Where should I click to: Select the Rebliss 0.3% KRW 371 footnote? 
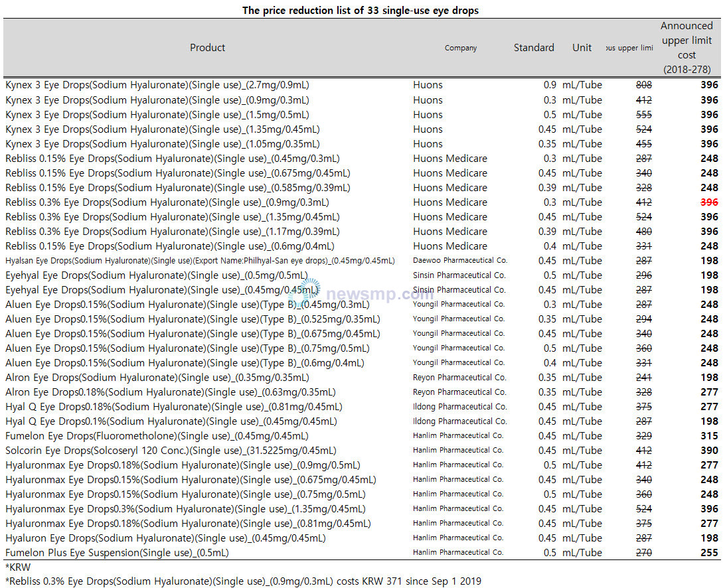tap(243, 581)
